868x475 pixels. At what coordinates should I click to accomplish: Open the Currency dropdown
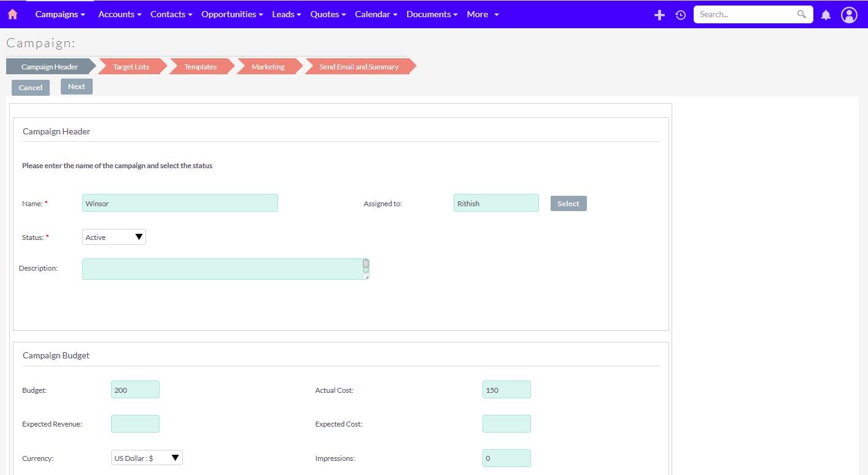point(147,458)
